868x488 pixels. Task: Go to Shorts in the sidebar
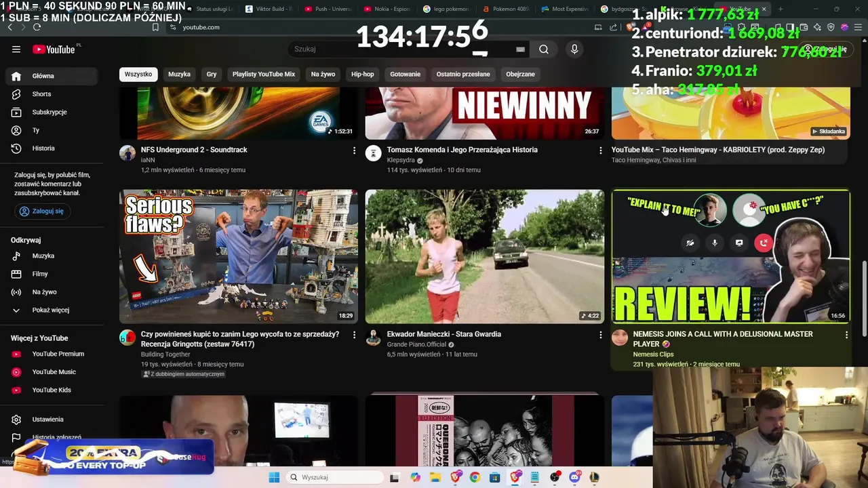pyautogui.click(x=54, y=94)
